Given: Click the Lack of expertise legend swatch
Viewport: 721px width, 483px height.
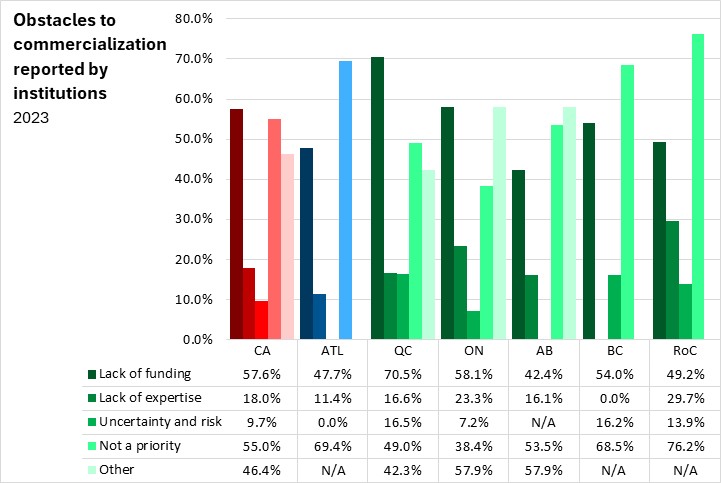Looking at the screenshot, I should point(91,398).
